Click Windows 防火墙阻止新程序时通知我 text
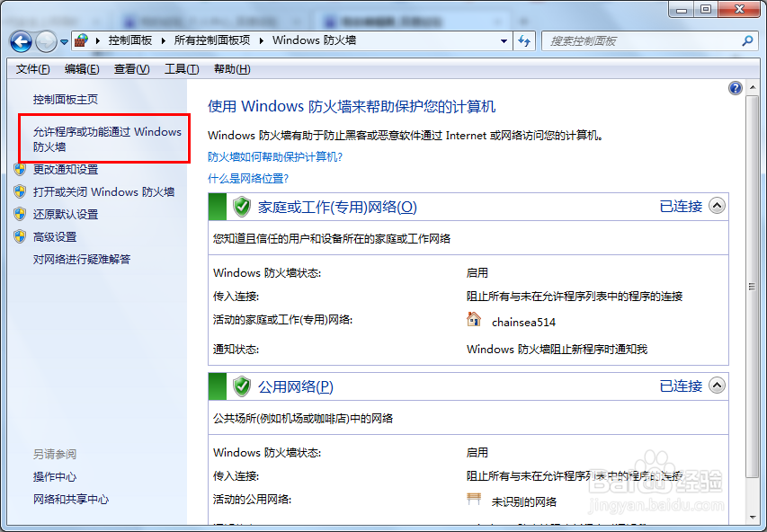767x532 pixels. coord(557,349)
